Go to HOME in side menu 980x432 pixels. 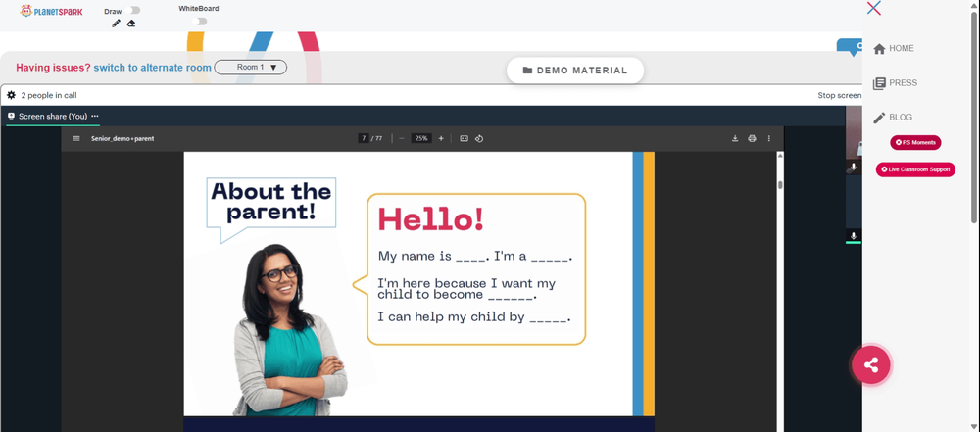click(894, 48)
